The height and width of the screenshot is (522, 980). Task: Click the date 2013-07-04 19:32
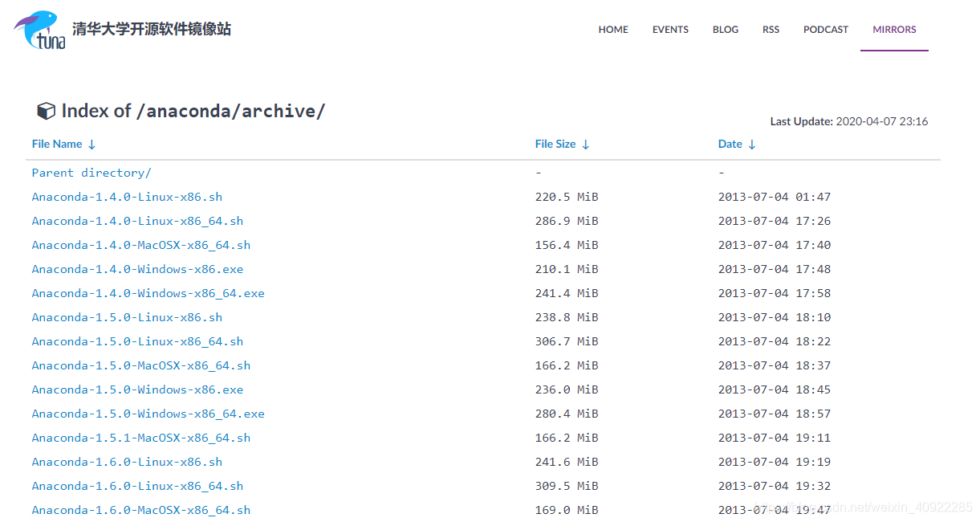coord(775,486)
